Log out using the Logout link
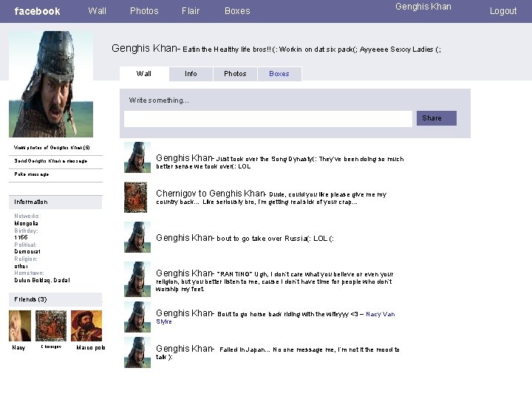This screenshot has height=399, width=532. pos(503,11)
